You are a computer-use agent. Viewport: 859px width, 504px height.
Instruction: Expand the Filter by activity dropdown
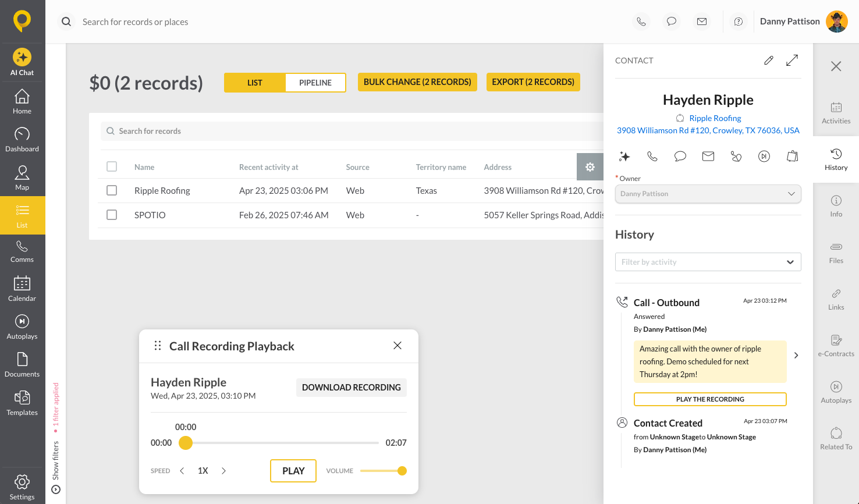(x=708, y=262)
